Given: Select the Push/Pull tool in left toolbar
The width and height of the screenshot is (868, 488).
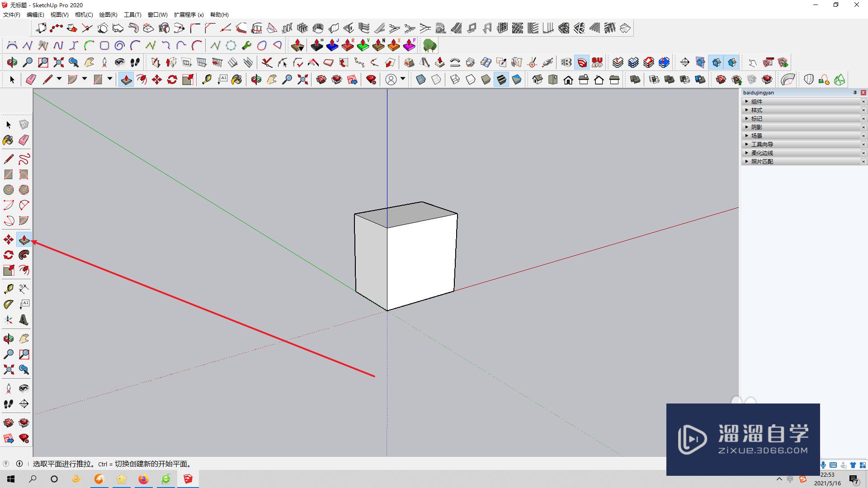Looking at the screenshot, I should tap(24, 239).
